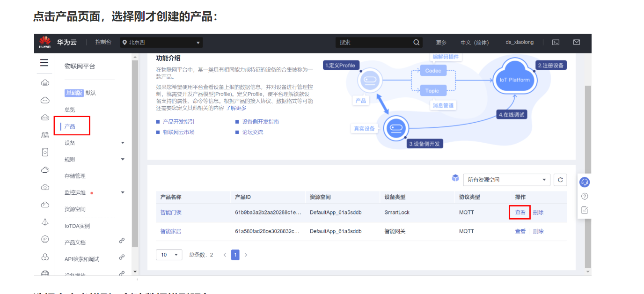Open the hamburger service list menu
The image size is (644, 294).
44,63
